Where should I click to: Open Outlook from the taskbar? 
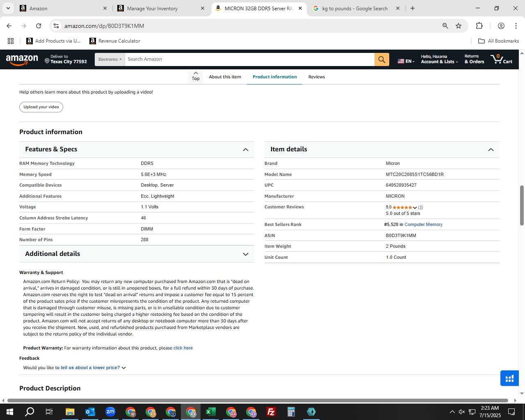pyautogui.click(x=90, y=412)
